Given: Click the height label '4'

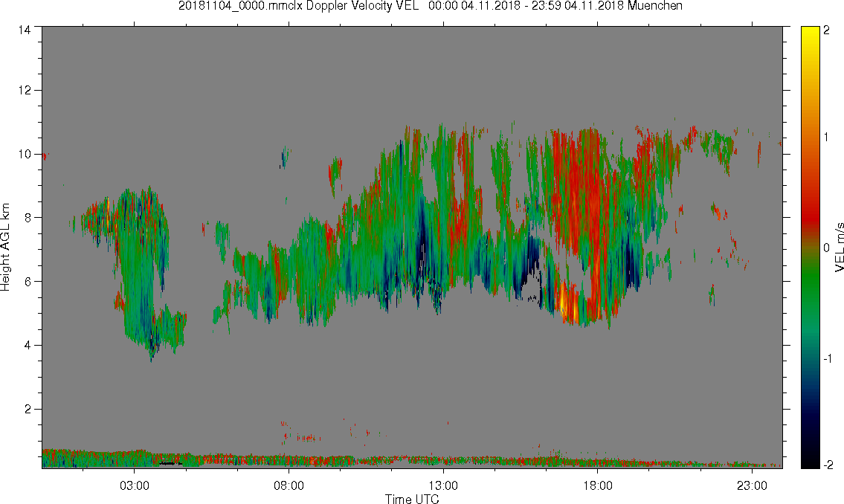Looking at the screenshot, I should pyautogui.click(x=28, y=346).
